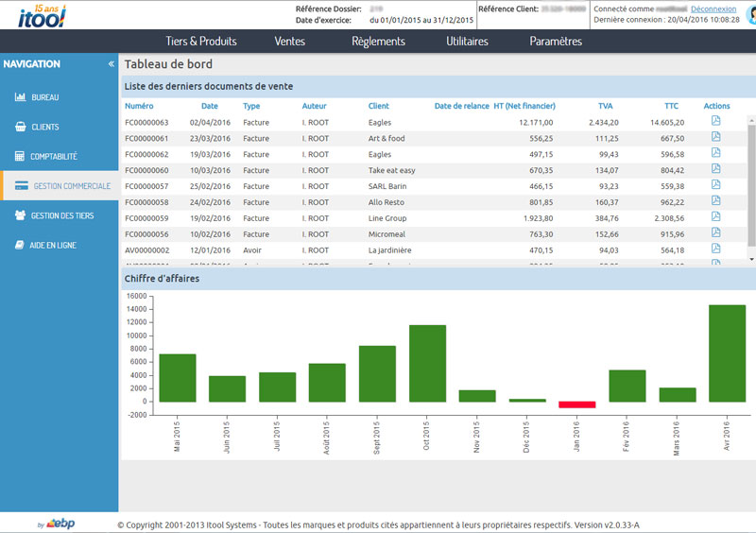Screen dimensions: 756x533
Task: Click the Fév 2016 chart bar
Action: tap(627, 386)
